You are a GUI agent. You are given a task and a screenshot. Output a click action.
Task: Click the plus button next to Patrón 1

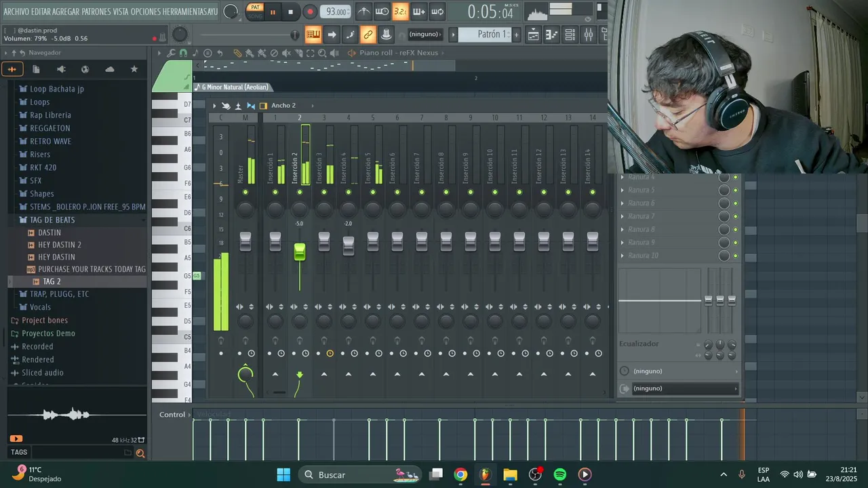pos(516,35)
